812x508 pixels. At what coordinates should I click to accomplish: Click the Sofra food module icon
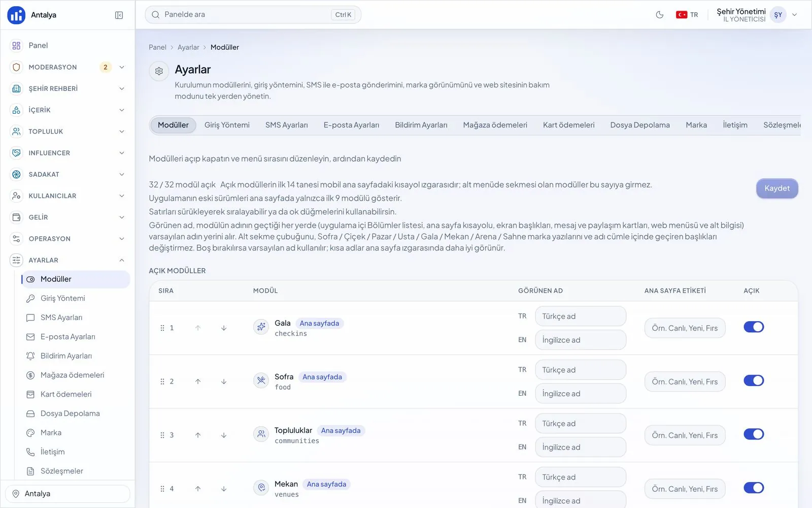coord(261,380)
